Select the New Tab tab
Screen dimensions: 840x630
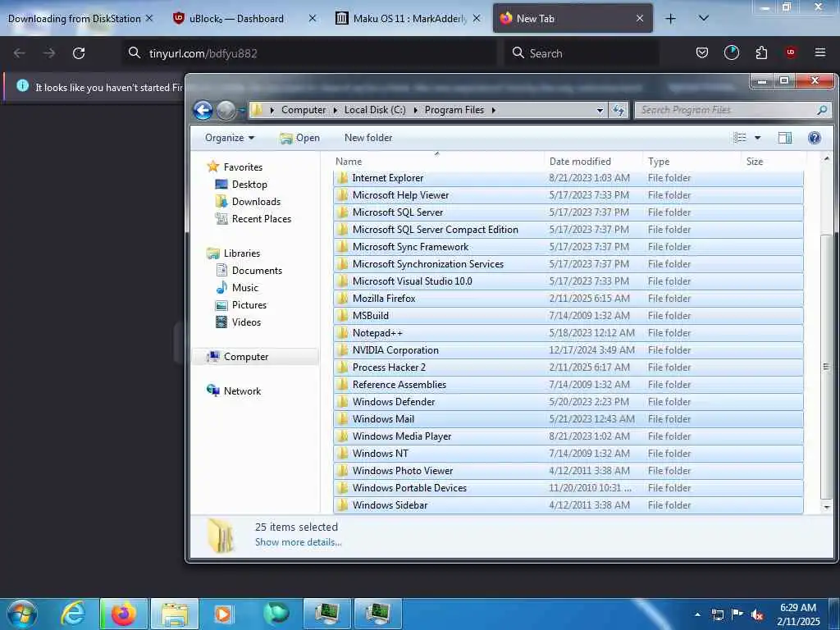pyautogui.click(x=573, y=19)
